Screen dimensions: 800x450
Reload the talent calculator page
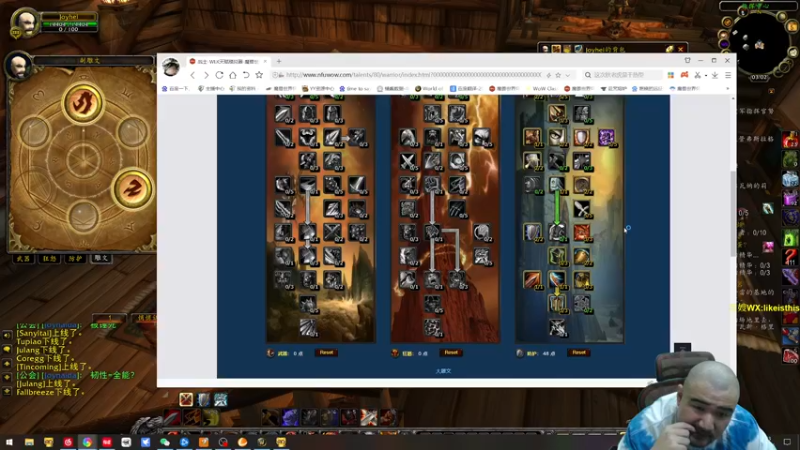point(219,75)
